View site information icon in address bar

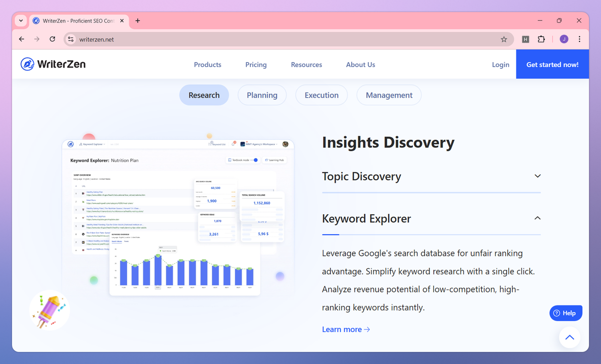click(x=71, y=39)
